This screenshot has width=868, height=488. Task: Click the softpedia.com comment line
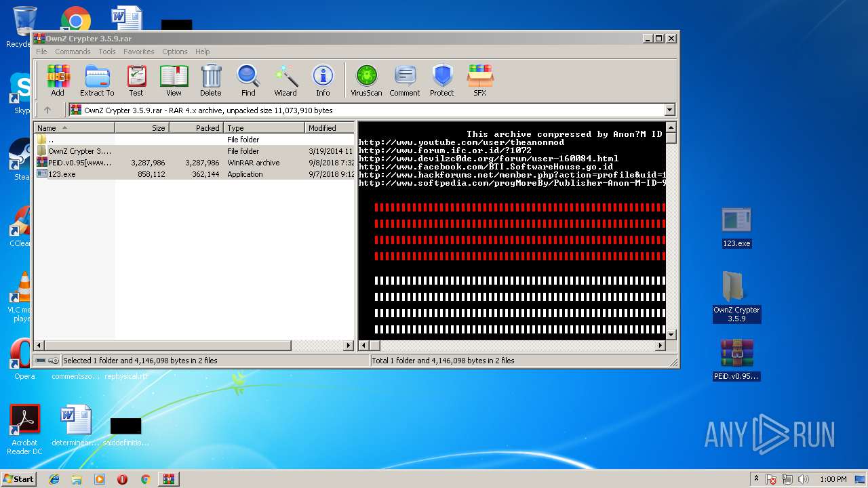(x=512, y=183)
